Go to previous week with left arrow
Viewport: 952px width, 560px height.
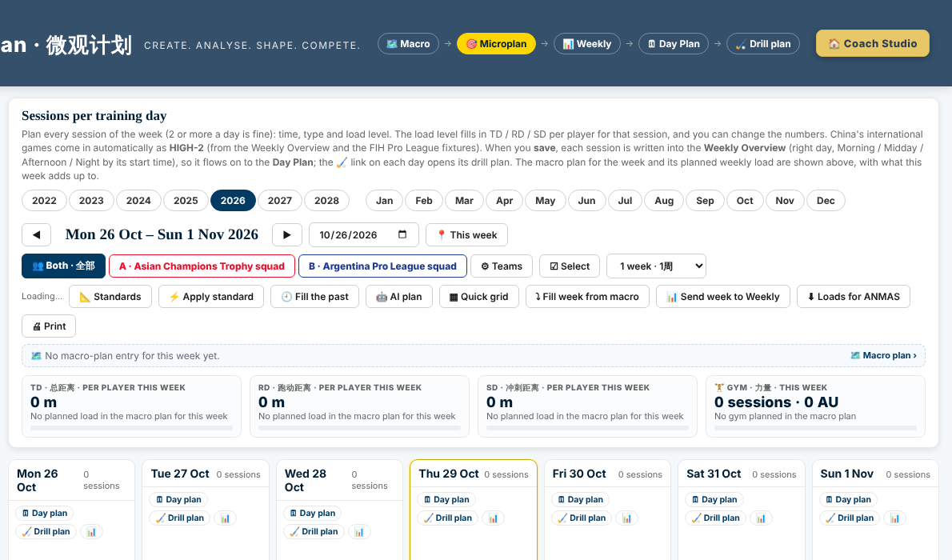[x=37, y=235]
